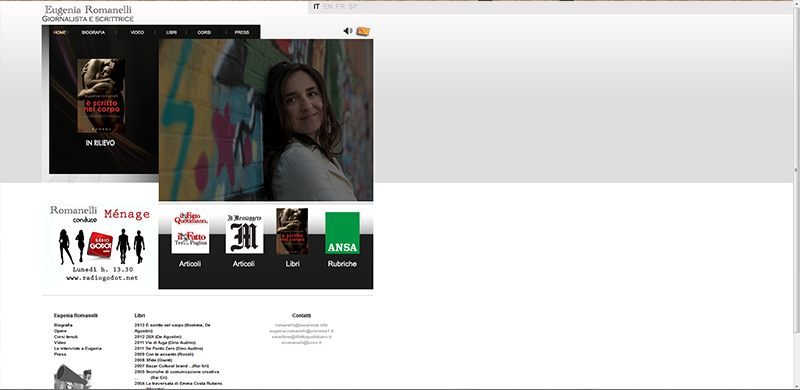This screenshot has width=800, height=390.
Task: Click the Radio Godot Ménage banner
Action: coord(101,244)
